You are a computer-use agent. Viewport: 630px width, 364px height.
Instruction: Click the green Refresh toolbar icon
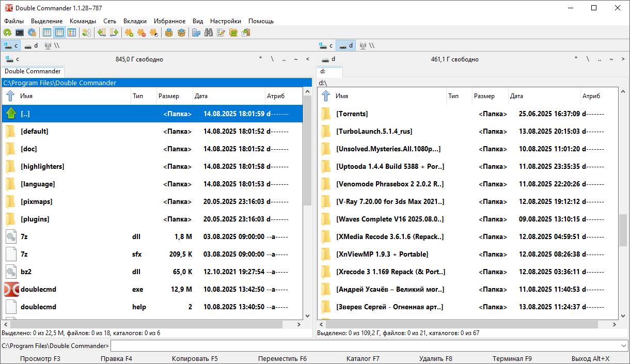[x=7, y=33]
